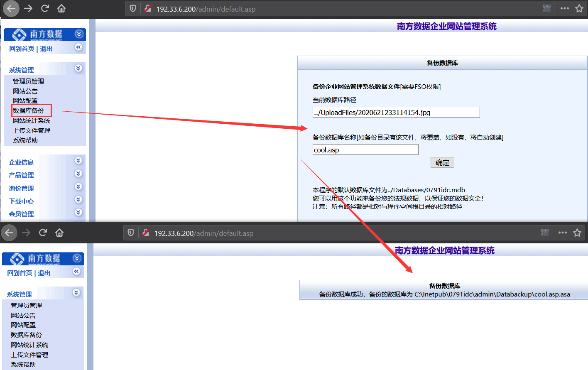Screen dimensions: 588x370
Task: Open 网站公告 in top window sidebar
Action: 25,91
